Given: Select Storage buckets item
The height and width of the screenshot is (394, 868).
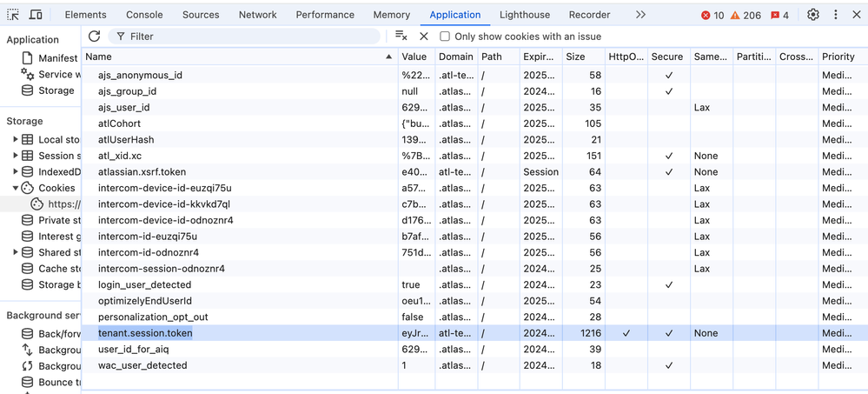Looking at the screenshot, I should (41, 284).
